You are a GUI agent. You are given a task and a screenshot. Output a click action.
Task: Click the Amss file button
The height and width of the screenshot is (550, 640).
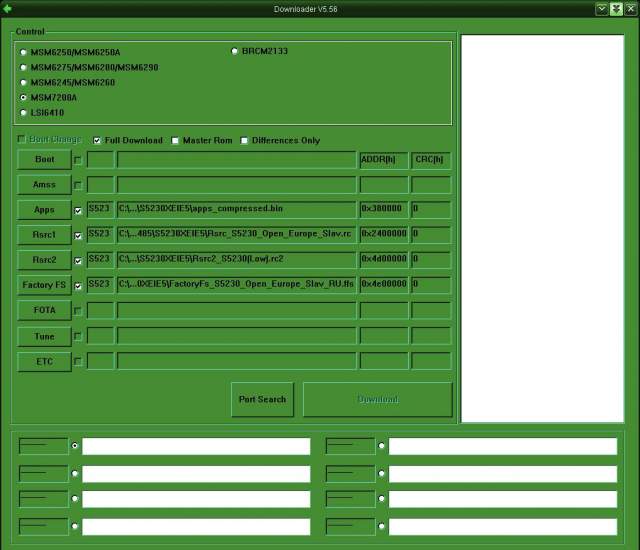point(44,185)
